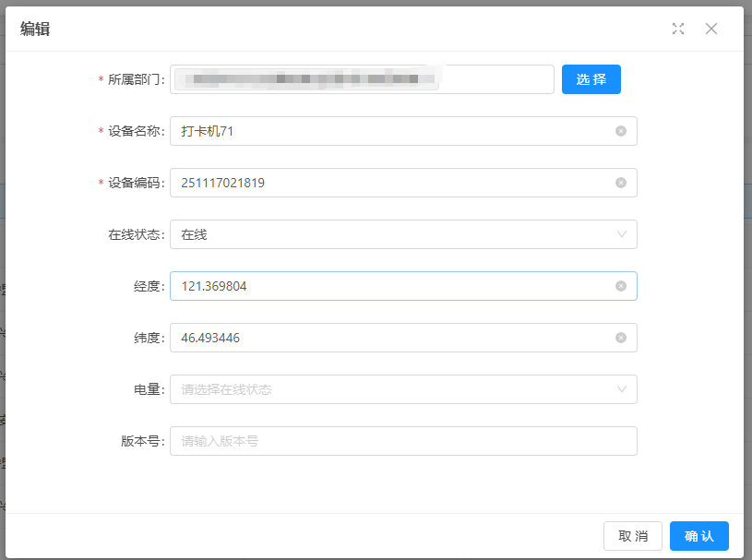Screen dimensions: 752x560
Task: Clear the 纬度 field with its clear icon
Action: tap(621, 338)
